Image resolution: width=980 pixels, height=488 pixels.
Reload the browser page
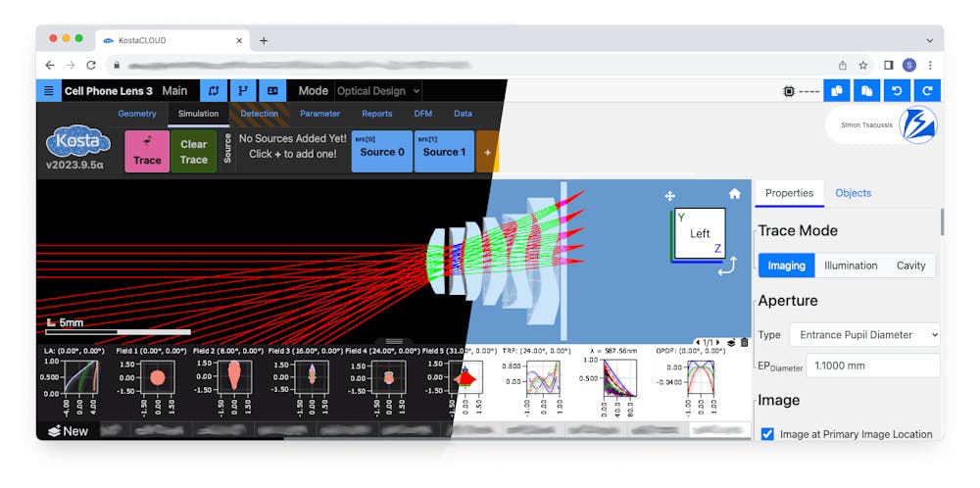point(91,65)
